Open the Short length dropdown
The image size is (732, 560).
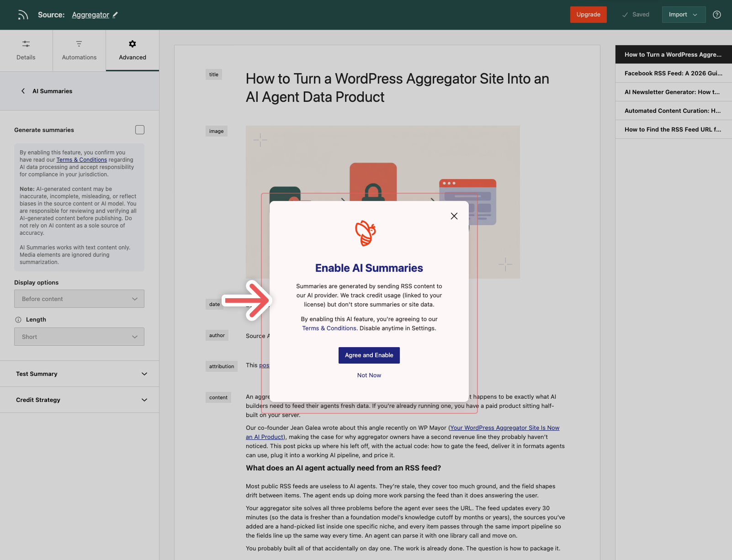(79, 337)
